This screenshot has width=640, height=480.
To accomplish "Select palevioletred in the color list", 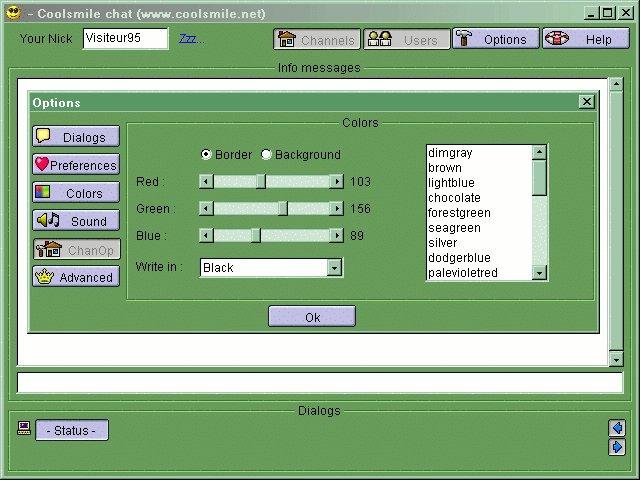I will 479,273.
